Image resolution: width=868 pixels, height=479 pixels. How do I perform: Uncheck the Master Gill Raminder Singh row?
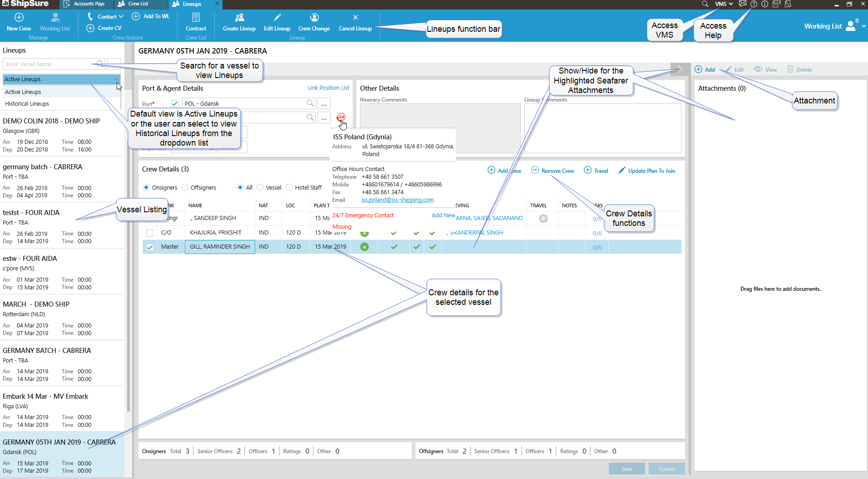click(x=150, y=247)
